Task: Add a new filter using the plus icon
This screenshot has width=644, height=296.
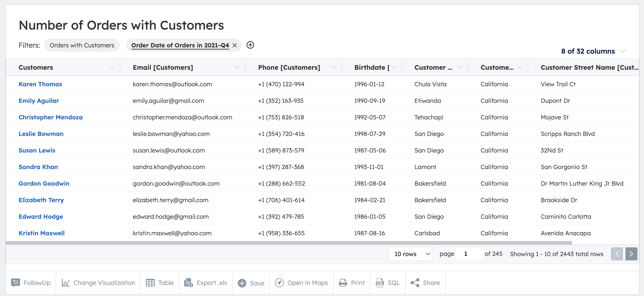Action: (250, 45)
